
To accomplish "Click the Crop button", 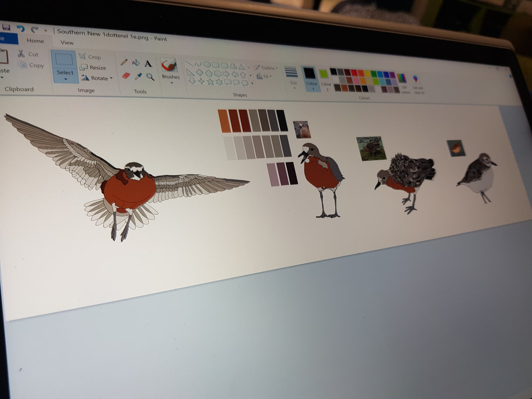I will pyautogui.click(x=90, y=57).
